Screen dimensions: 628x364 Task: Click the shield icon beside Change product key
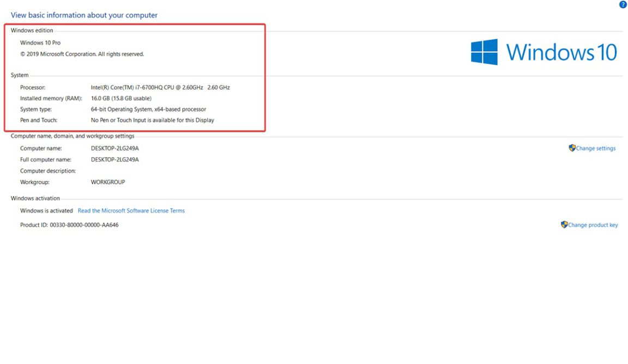(564, 225)
